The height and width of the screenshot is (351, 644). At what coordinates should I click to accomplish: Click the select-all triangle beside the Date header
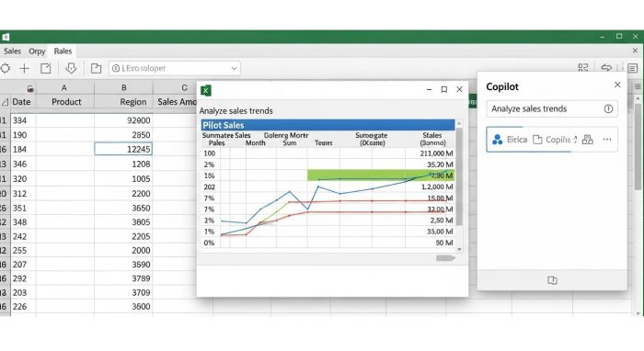pos(5,102)
